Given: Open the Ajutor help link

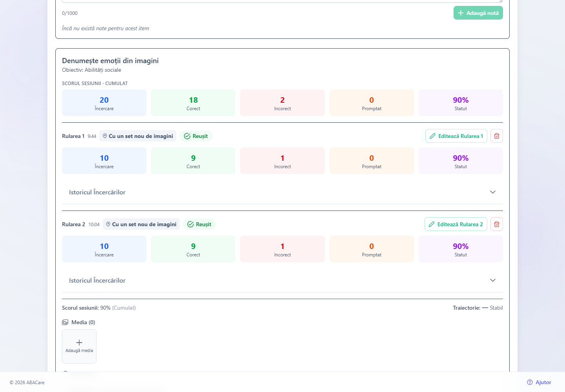Looking at the screenshot, I should pyautogui.click(x=539, y=382).
